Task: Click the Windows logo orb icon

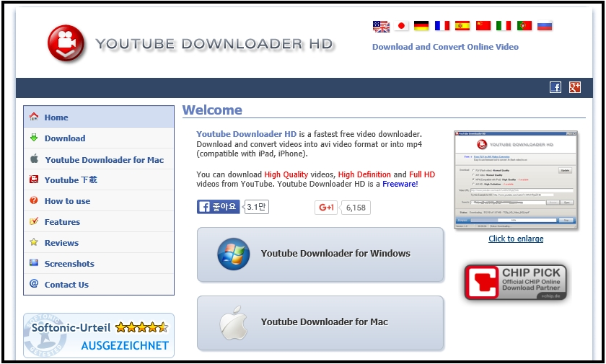Action: tap(234, 254)
